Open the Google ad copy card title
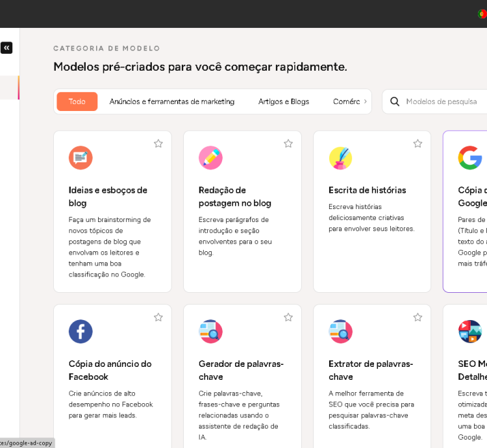The image size is (487, 448). point(473,197)
